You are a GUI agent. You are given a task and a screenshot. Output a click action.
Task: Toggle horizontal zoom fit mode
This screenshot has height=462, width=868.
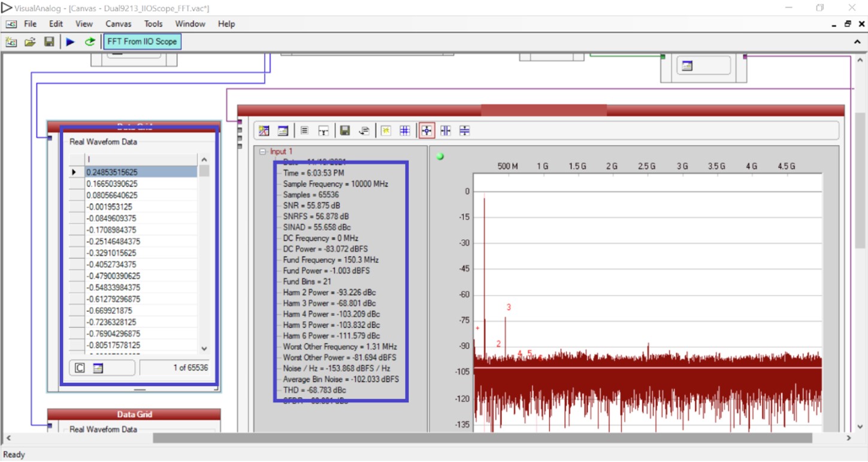[446, 131]
